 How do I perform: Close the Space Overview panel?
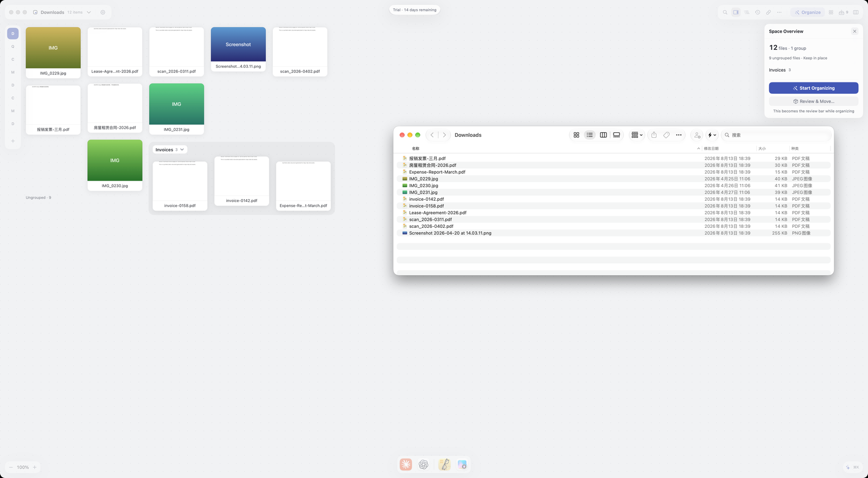pyautogui.click(x=854, y=31)
